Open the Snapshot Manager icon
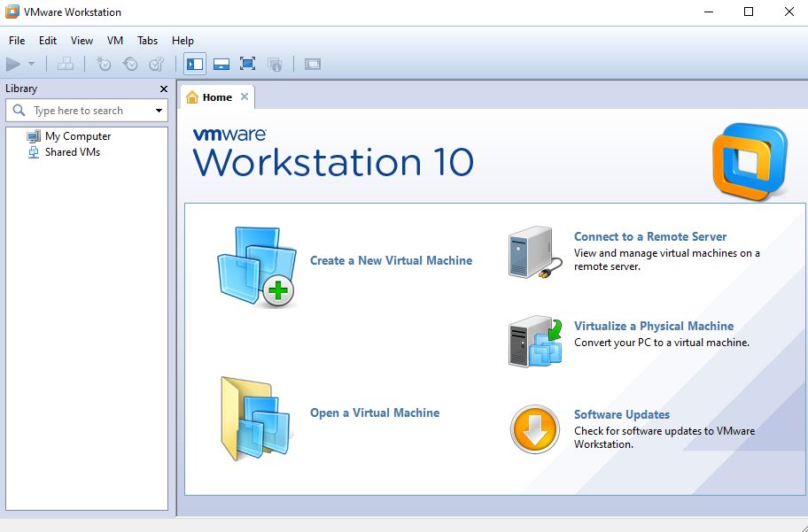The width and height of the screenshot is (808, 532). pyautogui.click(x=157, y=63)
